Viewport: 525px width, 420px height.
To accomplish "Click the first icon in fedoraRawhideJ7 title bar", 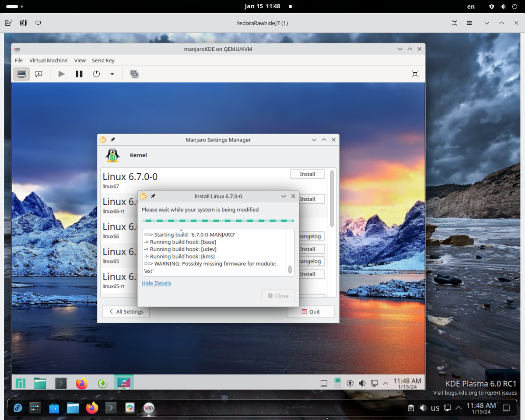I will (x=8, y=23).
